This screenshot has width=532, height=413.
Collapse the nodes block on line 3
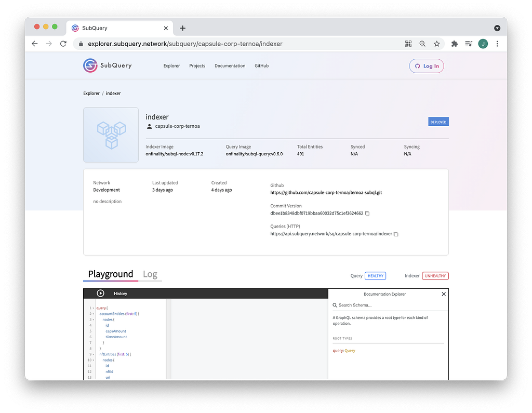point(94,319)
